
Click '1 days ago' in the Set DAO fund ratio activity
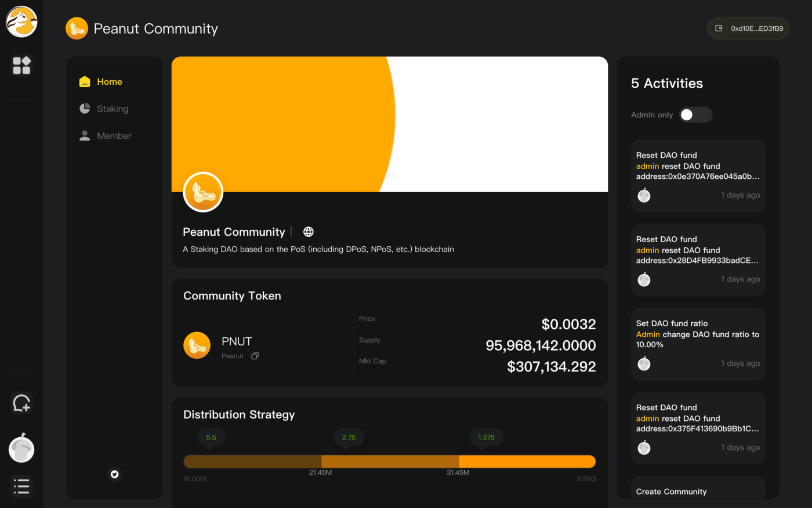pos(741,363)
